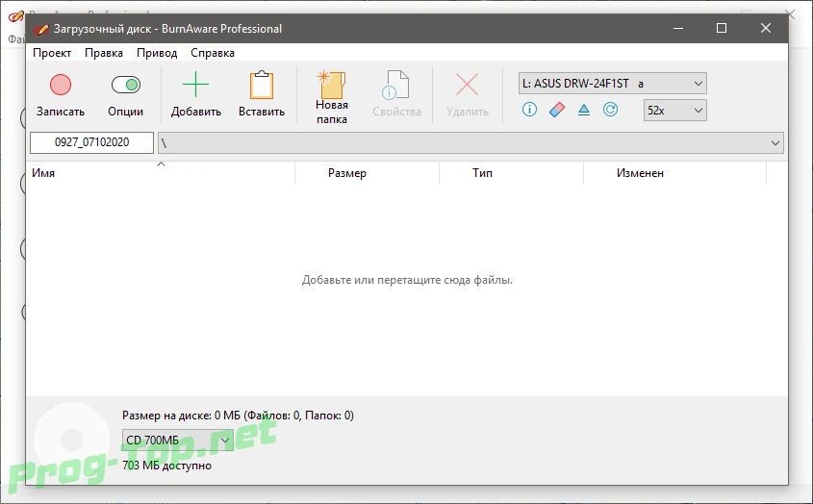Close the Загрузочный диск window
813x504 pixels.
click(x=765, y=28)
